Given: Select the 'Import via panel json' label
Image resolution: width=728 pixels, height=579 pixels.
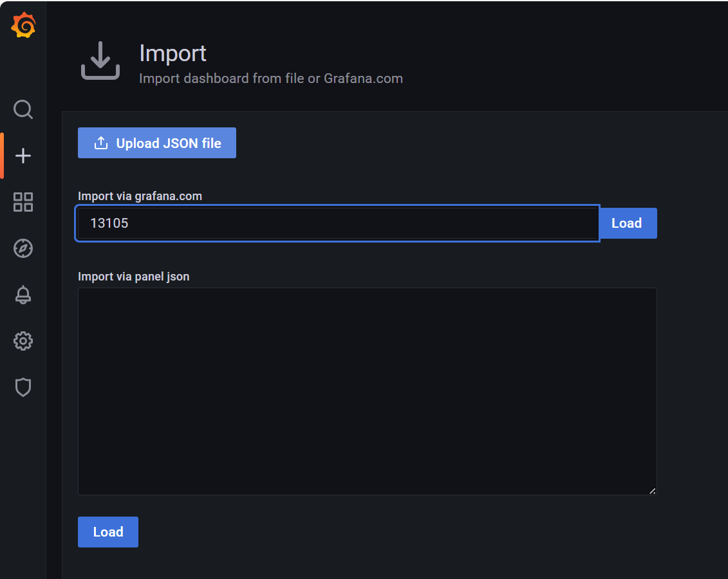Looking at the screenshot, I should tap(134, 277).
